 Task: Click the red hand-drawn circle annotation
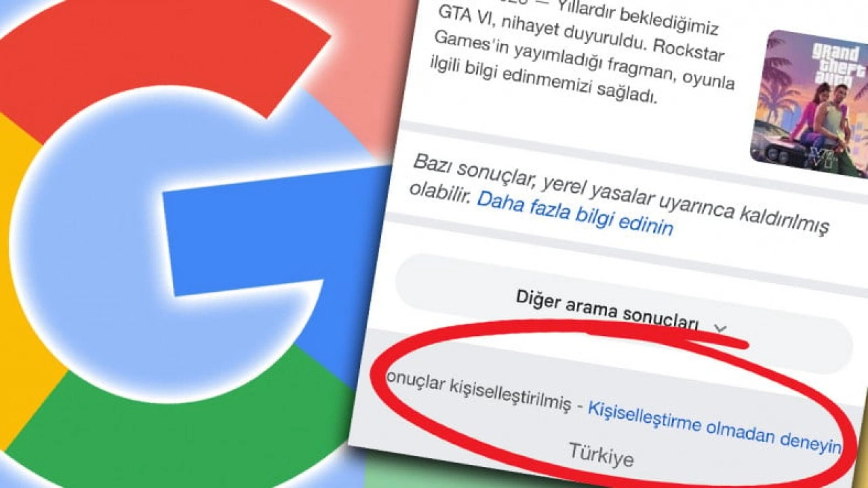614,404
